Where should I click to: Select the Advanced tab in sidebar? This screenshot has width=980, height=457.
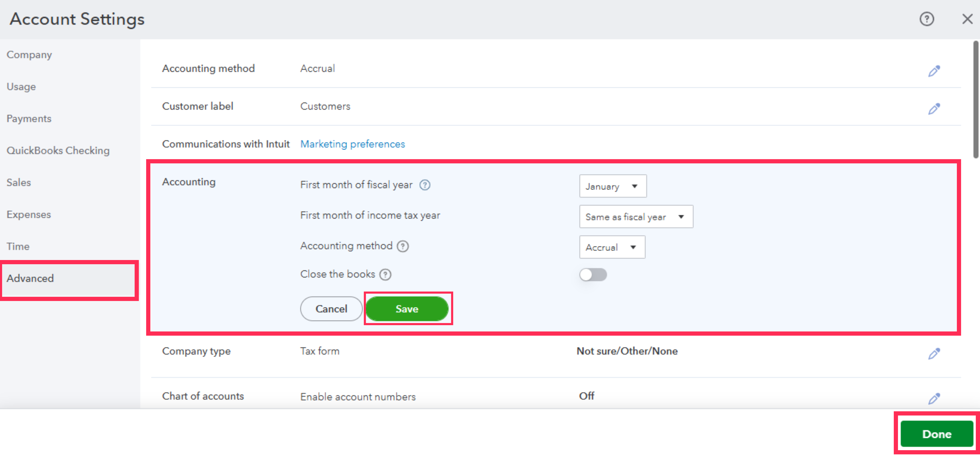tap(30, 278)
